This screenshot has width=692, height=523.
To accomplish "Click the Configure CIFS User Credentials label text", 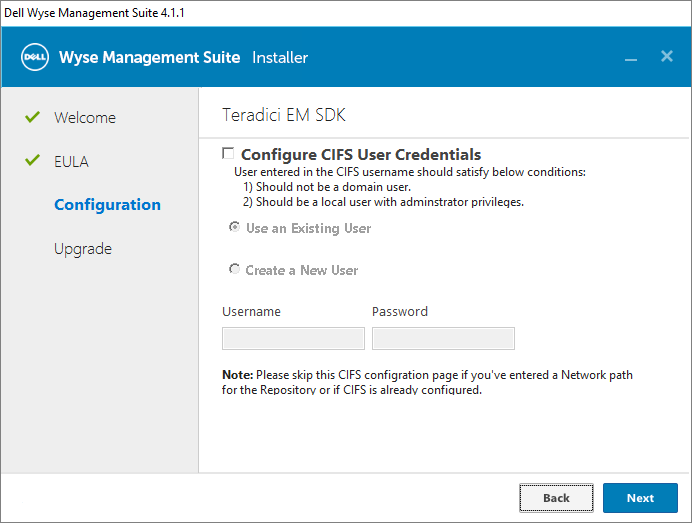I will coord(361,155).
